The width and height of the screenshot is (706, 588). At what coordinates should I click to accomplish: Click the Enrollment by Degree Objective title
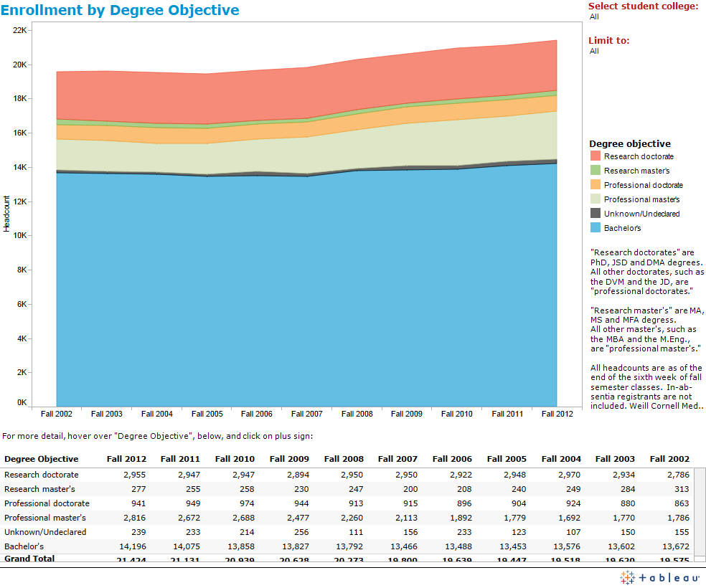pyautogui.click(x=120, y=10)
